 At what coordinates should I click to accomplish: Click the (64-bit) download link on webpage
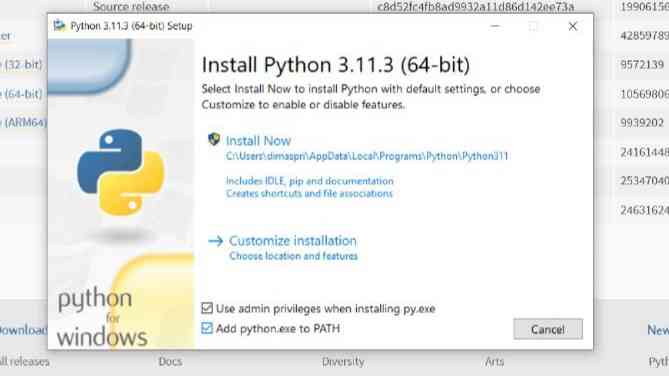(x=21, y=93)
